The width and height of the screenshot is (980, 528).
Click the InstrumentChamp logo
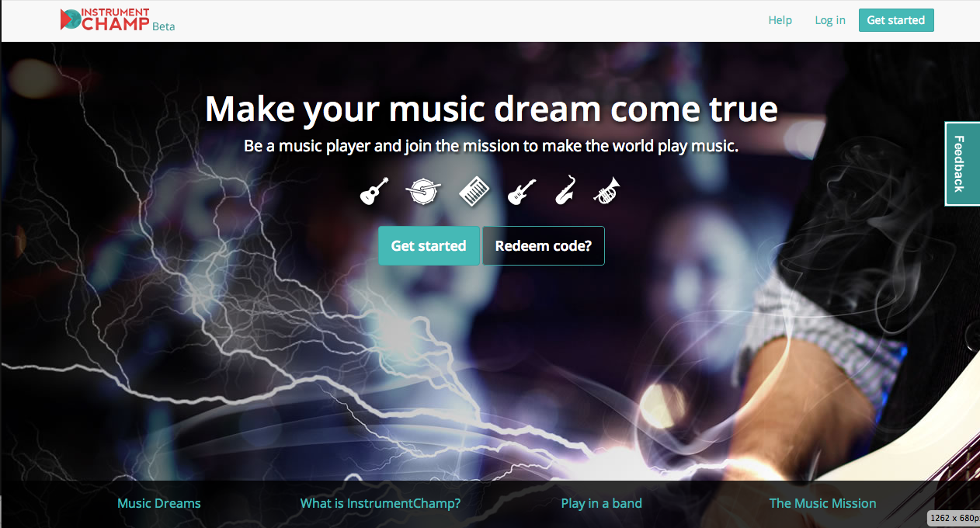coord(105,20)
